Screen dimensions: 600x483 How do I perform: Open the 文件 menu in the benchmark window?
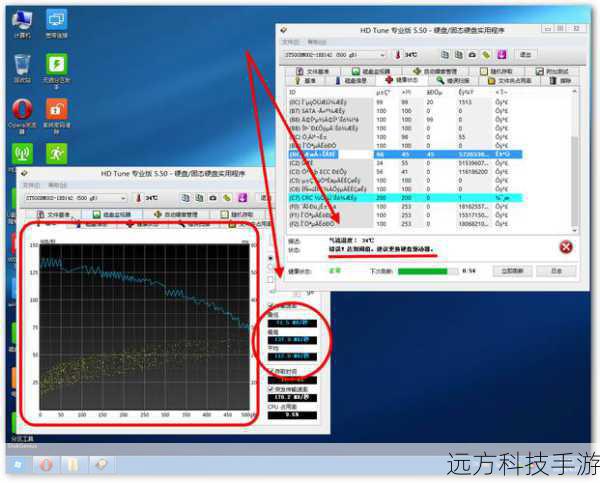pos(31,185)
